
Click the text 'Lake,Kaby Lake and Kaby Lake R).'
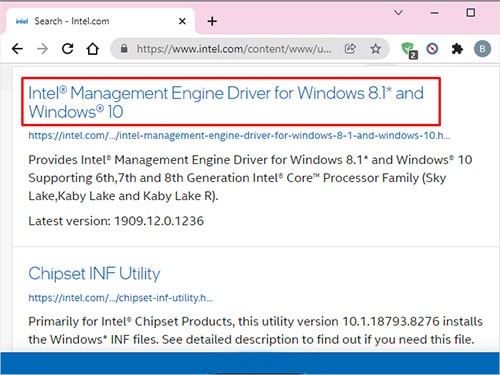[x=123, y=196]
